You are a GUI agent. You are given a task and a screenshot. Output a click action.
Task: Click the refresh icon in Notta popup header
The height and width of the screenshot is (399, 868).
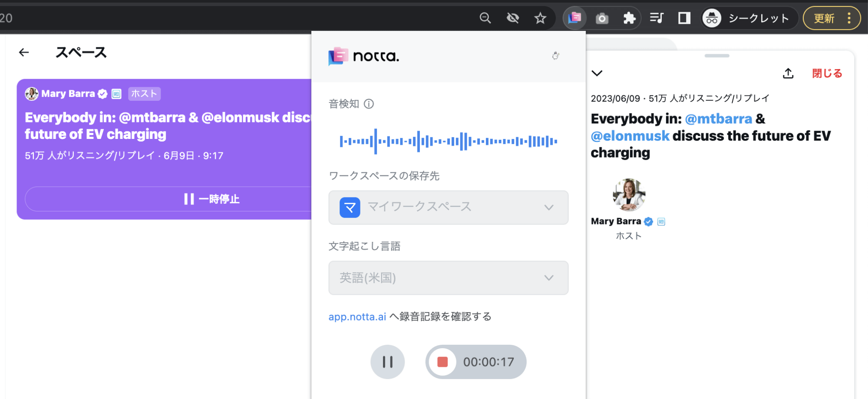coord(555,56)
